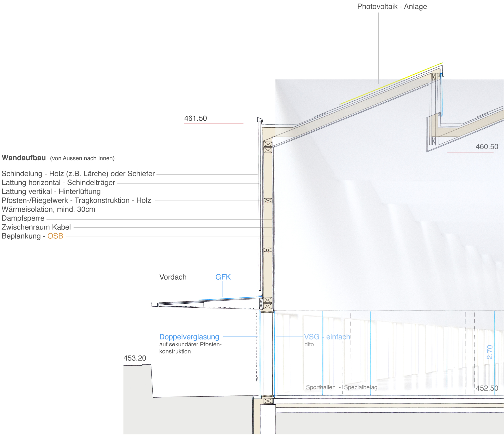This screenshot has height=435, width=504.
Task: Click the 452.50 floor elevation marker
Action: (487, 388)
